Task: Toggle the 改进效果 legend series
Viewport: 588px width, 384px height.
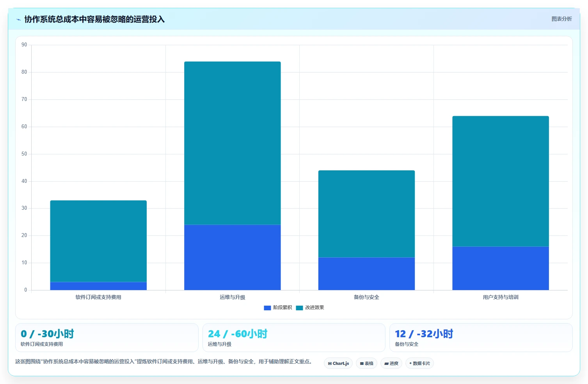Action: [x=310, y=308]
